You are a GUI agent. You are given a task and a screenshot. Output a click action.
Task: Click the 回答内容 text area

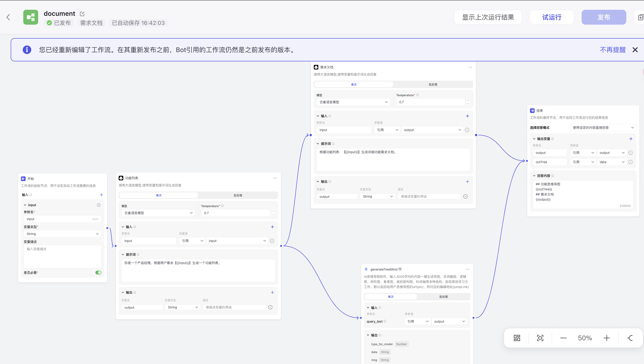[x=583, y=194]
